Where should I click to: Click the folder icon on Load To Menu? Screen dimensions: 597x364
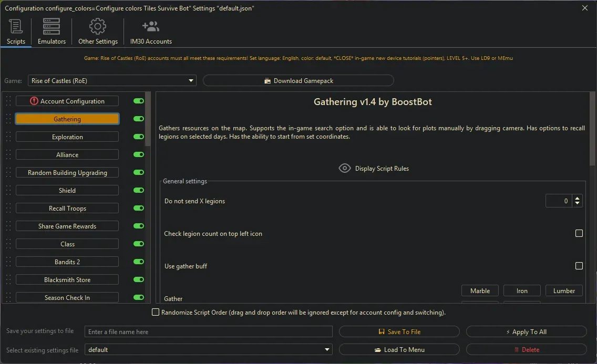point(378,350)
